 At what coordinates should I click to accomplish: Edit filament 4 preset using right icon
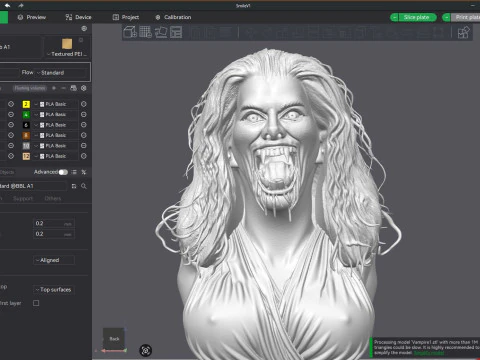tap(84, 114)
